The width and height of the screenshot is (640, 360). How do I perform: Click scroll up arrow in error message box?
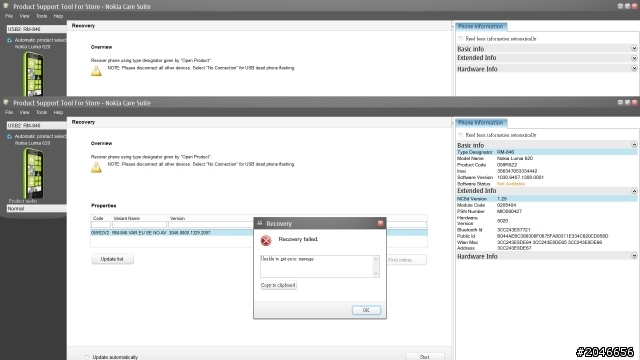[376, 259]
